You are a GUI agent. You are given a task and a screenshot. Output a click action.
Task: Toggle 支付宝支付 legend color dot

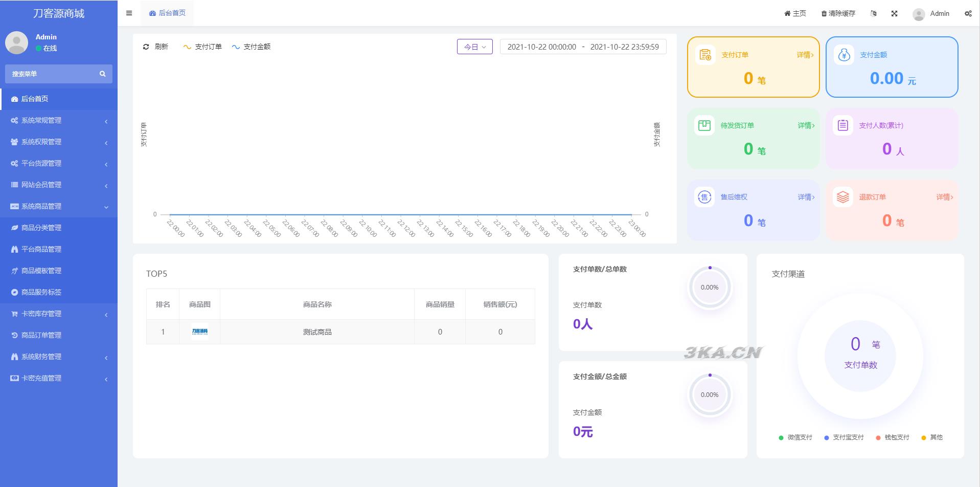click(x=827, y=438)
